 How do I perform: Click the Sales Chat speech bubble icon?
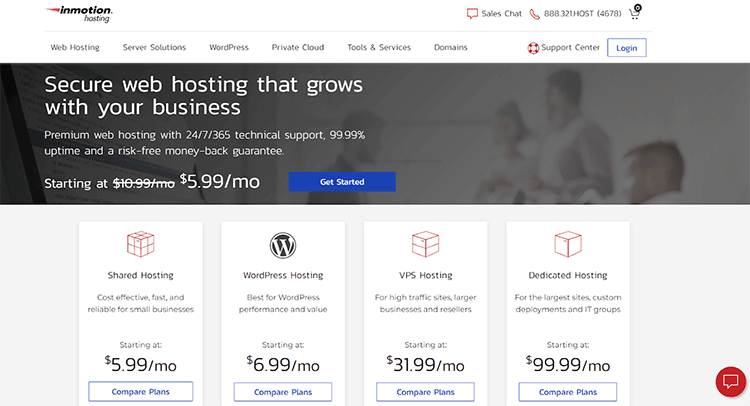[x=472, y=15]
